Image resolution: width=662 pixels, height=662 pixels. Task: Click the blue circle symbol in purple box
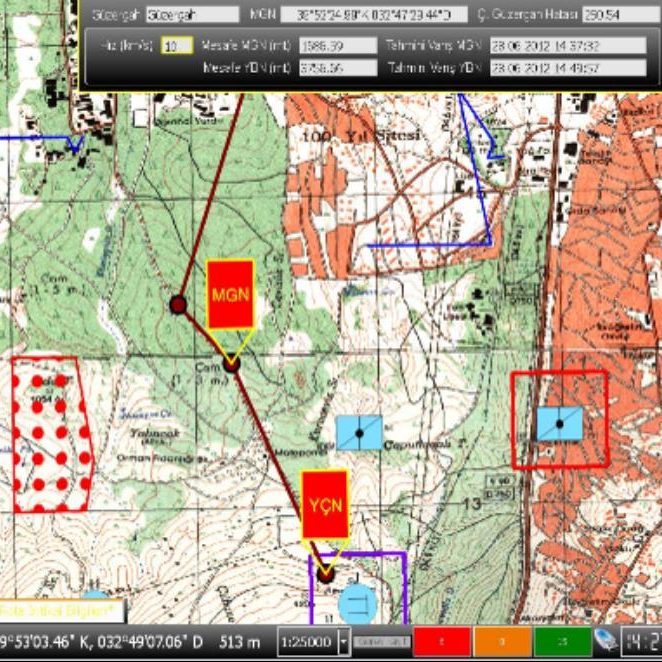click(x=357, y=604)
